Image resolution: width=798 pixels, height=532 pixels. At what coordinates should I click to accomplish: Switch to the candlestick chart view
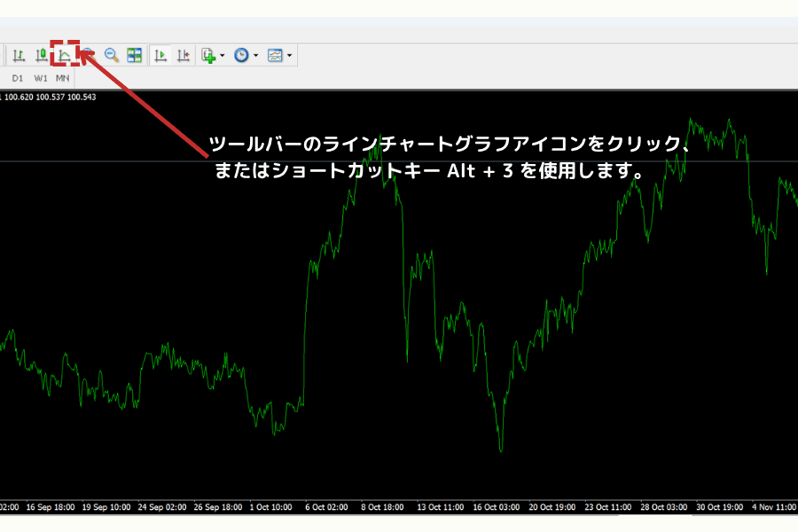pyautogui.click(x=41, y=55)
